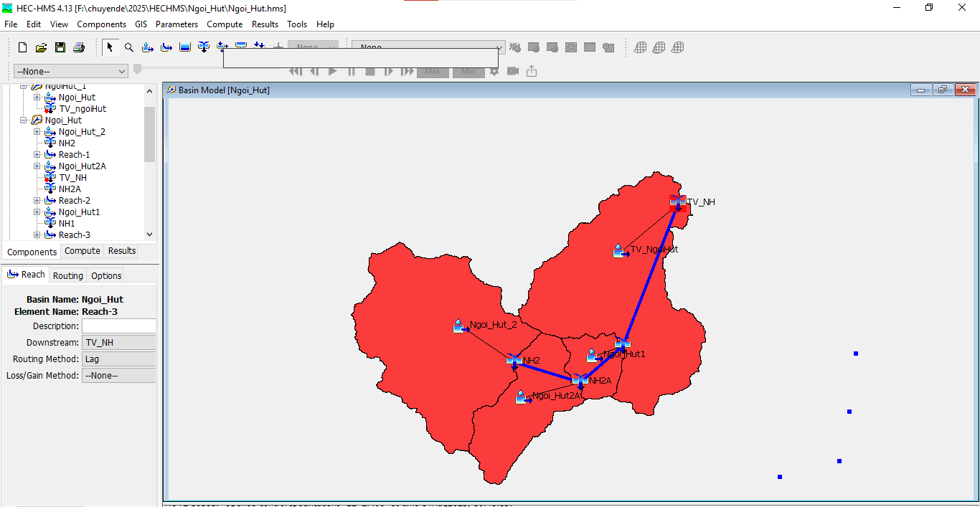Image resolution: width=980 pixels, height=507 pixels.
Task: Switch to the Routing tab
Action: (x=67, y=275)
